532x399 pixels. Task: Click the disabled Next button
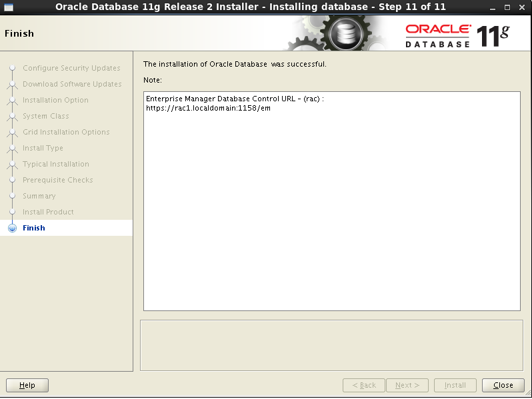point(407,385)
